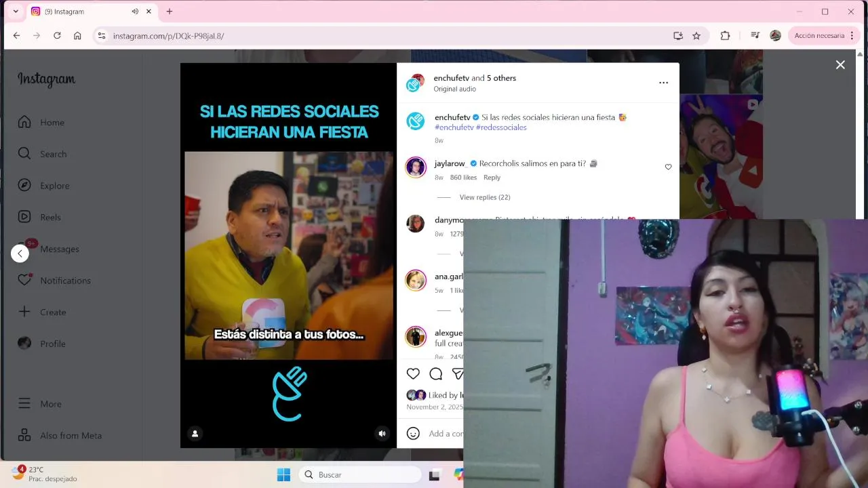Screen dimensions: 868x488
Task: Open jaylarow_ profile name
Action: [450, 163]
